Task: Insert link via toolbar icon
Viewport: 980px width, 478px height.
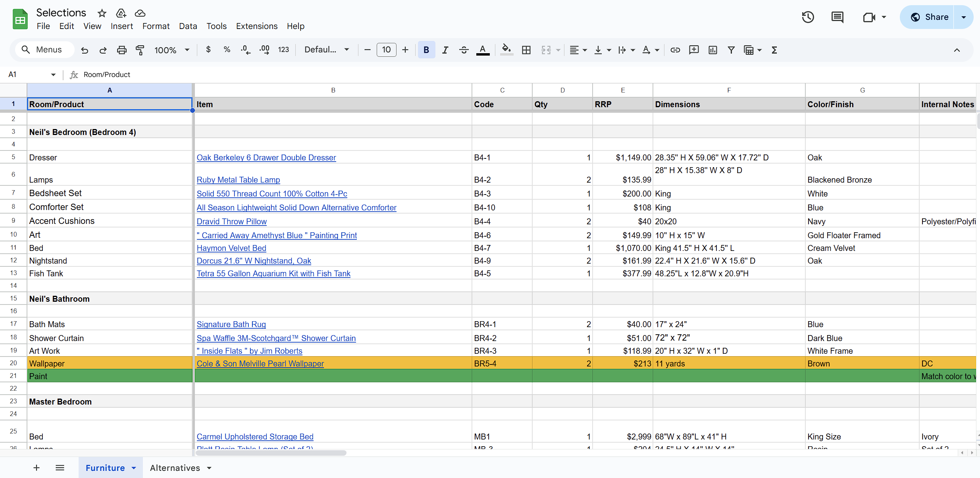Action: (x=675, y=50)
